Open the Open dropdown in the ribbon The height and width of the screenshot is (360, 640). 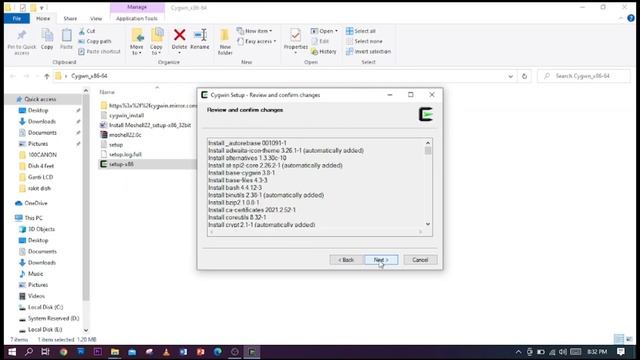tap(324, 31)
